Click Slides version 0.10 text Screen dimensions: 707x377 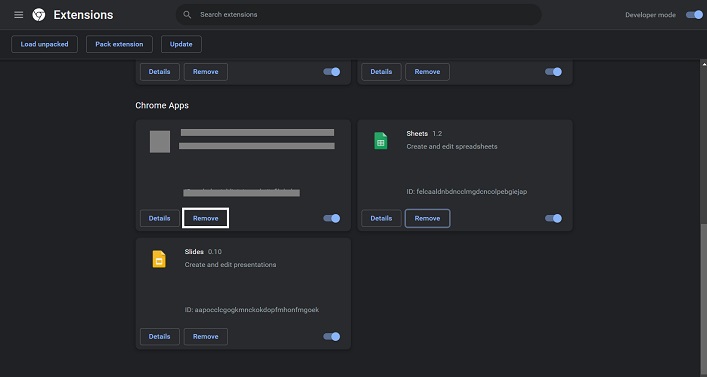[x=215, y=252]
